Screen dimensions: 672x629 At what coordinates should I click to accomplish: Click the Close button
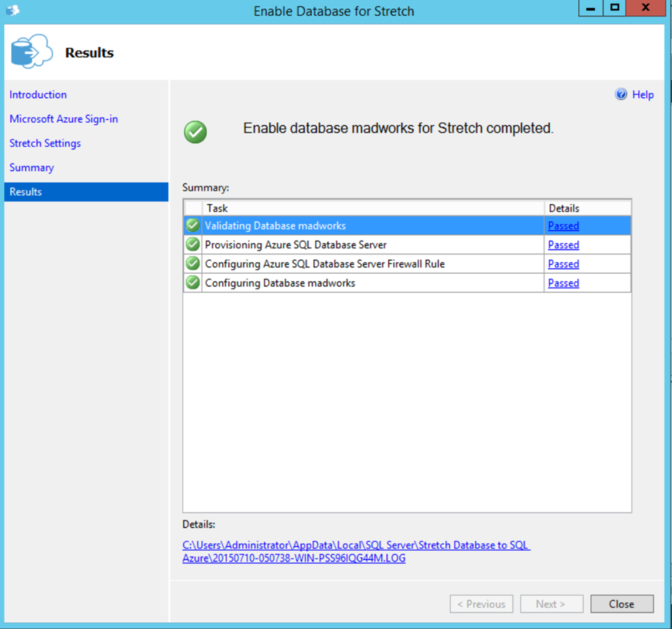click(622, 603)
